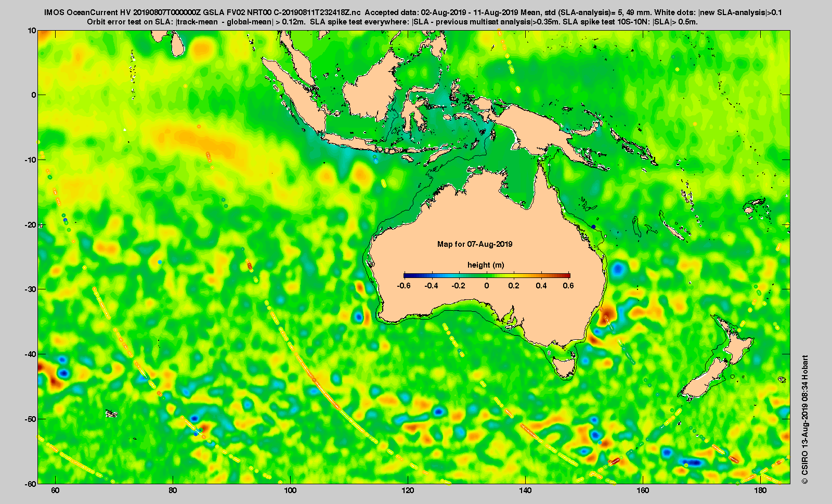
Task: Click the longitude axis label 120
Action: (408, 491)
